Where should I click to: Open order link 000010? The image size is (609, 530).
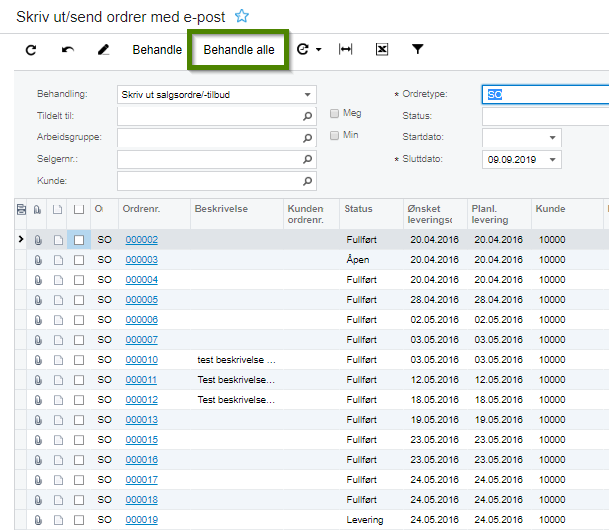click(x=141, y=360)
